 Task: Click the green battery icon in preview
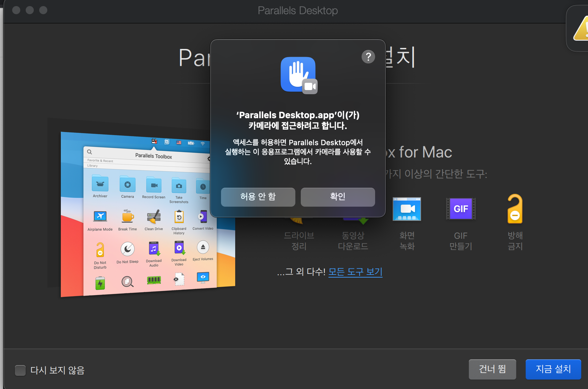tap(100, 283)
